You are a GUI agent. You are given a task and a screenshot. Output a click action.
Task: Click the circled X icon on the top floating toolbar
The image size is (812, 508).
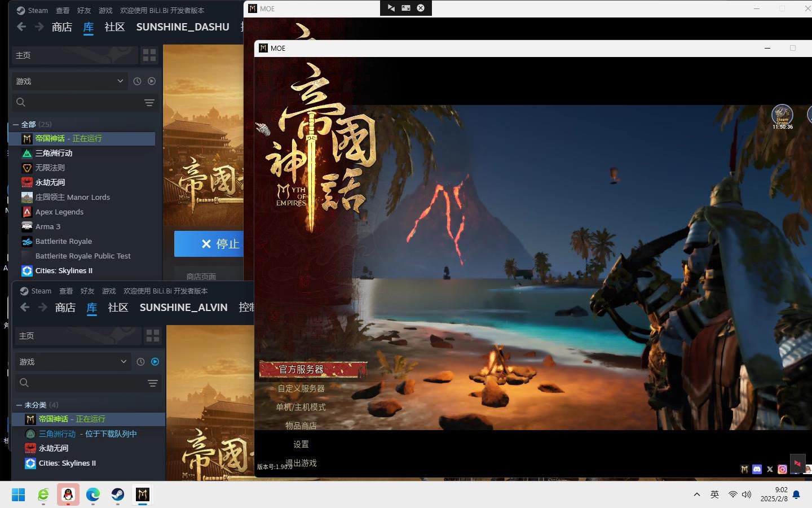coord(421,8)
